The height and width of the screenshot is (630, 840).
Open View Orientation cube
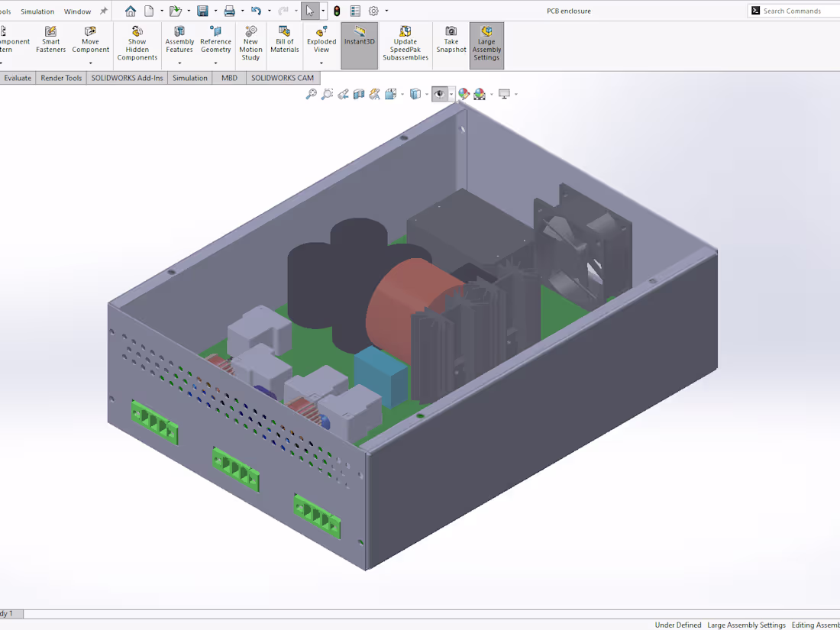point(390,94)
